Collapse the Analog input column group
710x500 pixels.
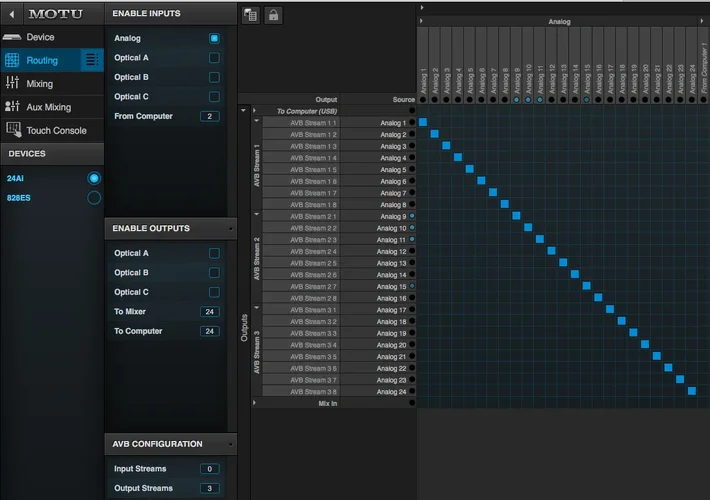422,20
